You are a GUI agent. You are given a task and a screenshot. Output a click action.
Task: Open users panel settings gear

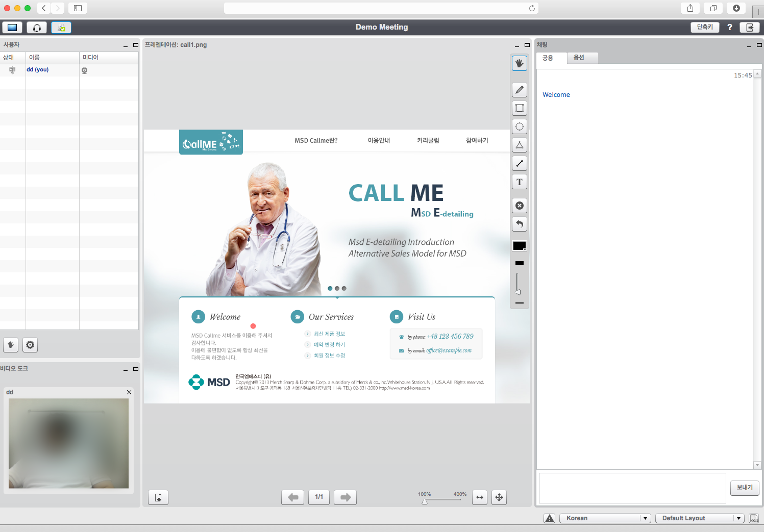30,345
